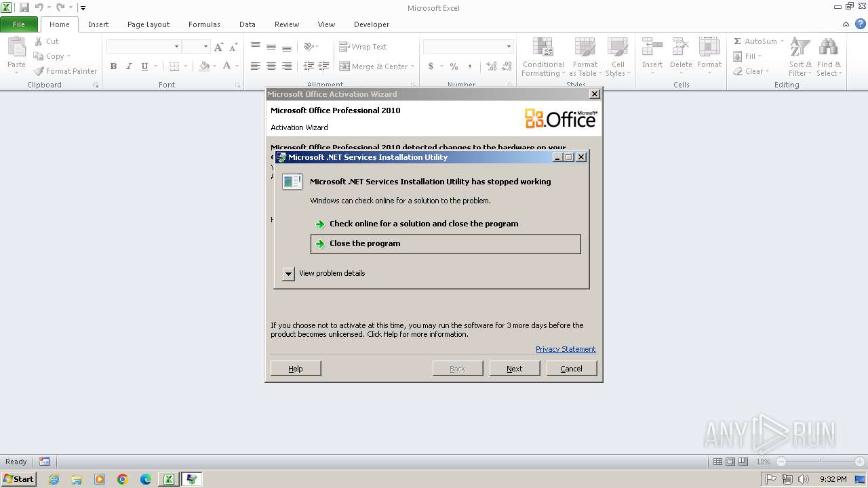Click Next in Activation Wizard
The image size is (868, 488).
pos(515,369)
